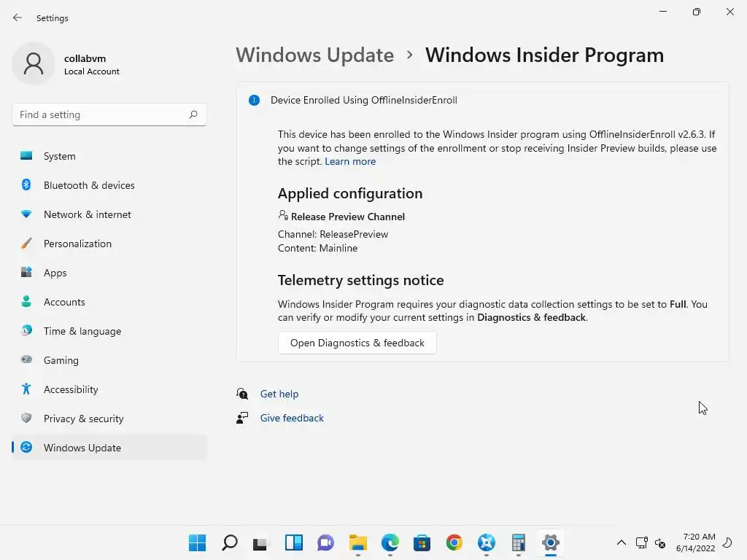Open Network & internet settings
Image resolution: width=747 pixels, height=560 pixels.
(x=109, y=214)
